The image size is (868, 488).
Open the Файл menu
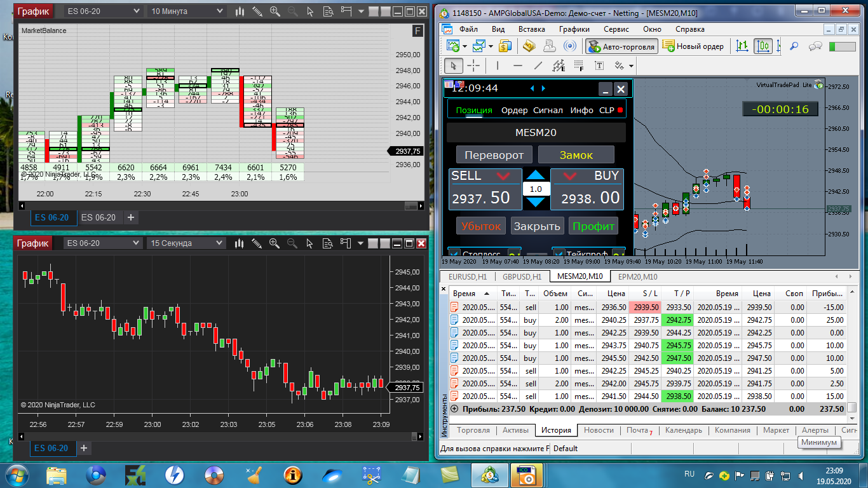[x=468, y=29]
